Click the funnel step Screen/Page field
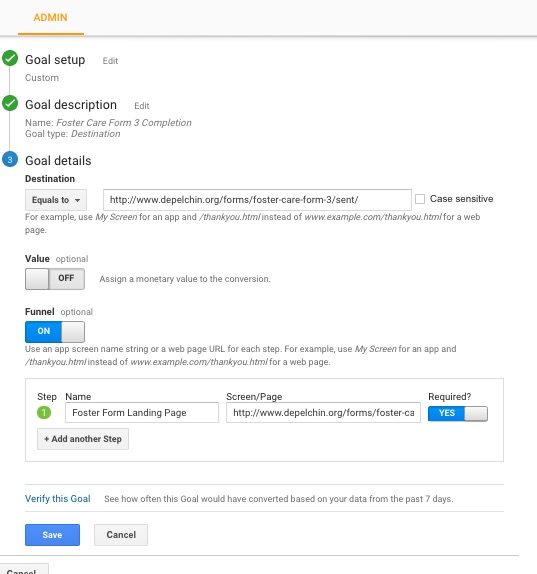 tap(323, 413)
